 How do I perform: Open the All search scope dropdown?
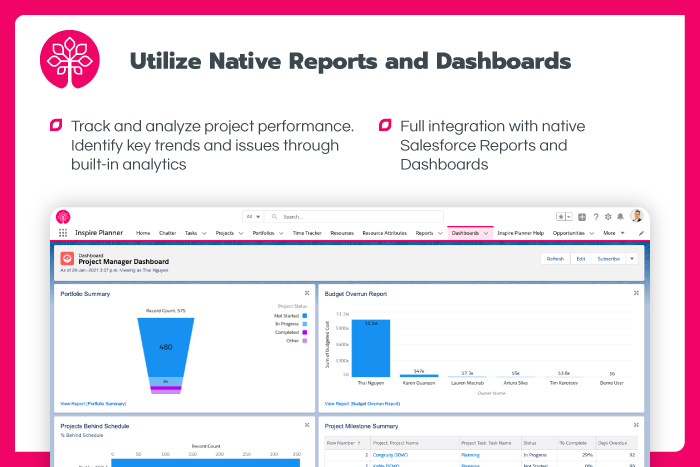coord(253,217)
